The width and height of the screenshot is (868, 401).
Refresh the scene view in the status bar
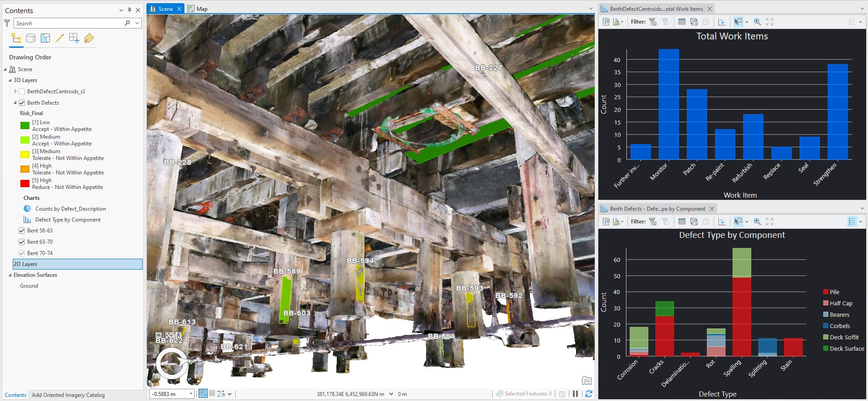coord(588,394)
